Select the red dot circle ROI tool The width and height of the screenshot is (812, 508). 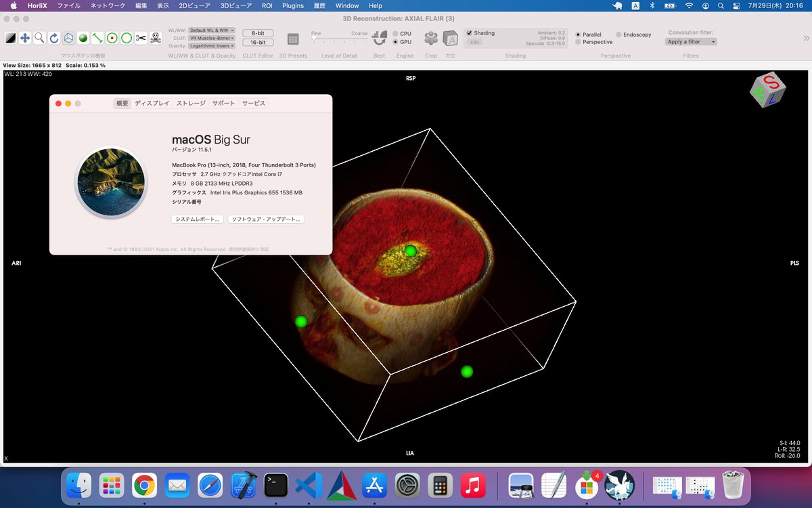coord(112,38)
